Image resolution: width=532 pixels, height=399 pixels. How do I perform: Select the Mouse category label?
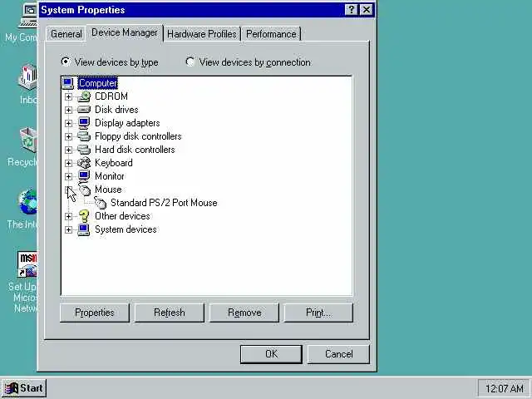coord(108,190)
